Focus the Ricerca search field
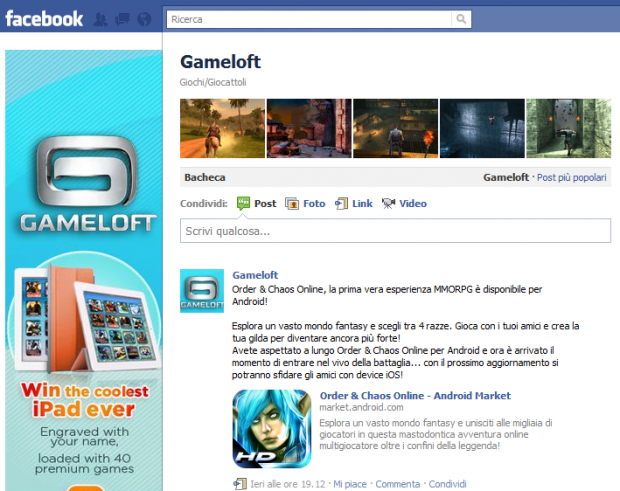This screenshot has width=620, height=491. point(309,19)
